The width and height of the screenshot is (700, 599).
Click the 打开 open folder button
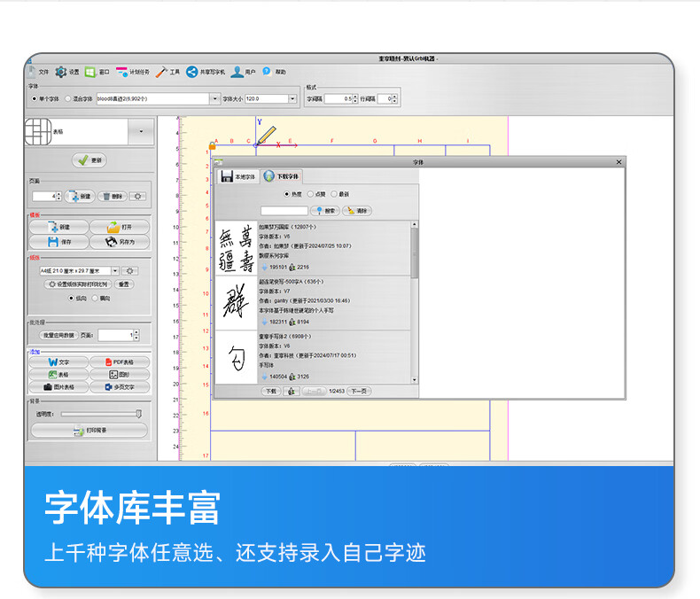120,227
